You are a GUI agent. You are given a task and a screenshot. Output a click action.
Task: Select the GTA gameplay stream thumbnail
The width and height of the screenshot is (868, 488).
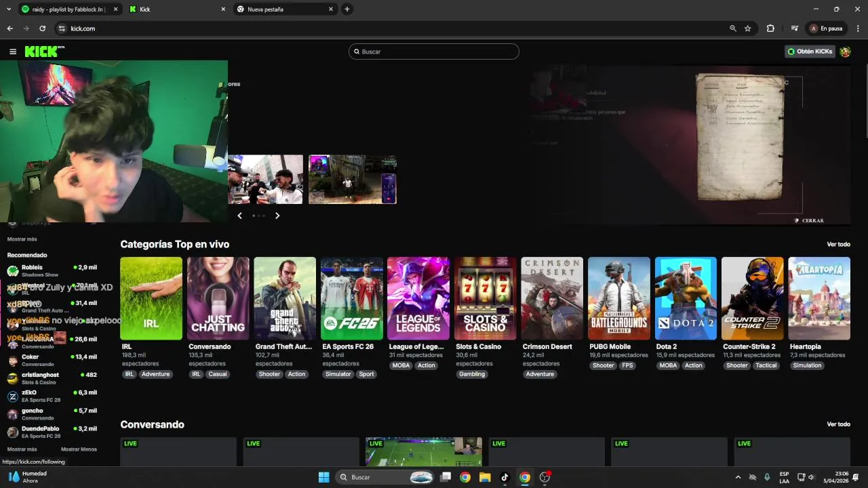click(x=353, y=180)
